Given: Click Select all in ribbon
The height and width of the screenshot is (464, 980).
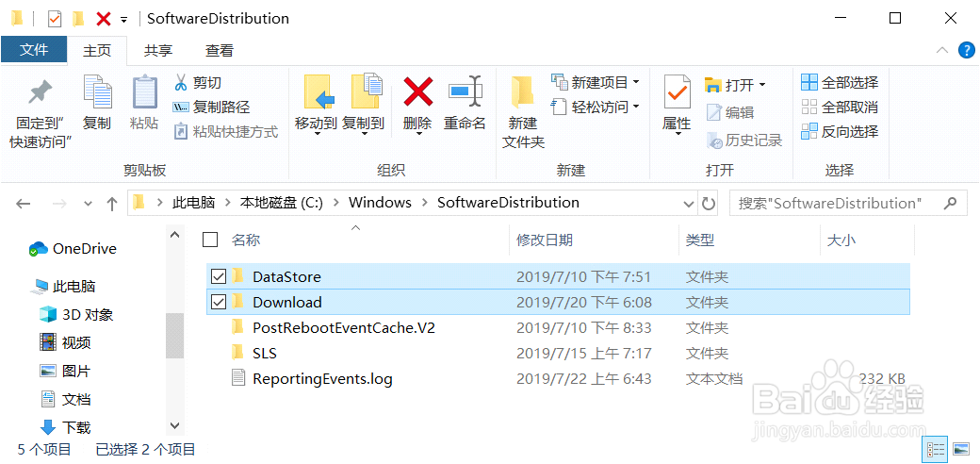Looking at the screenshot, I should [840, 83].
